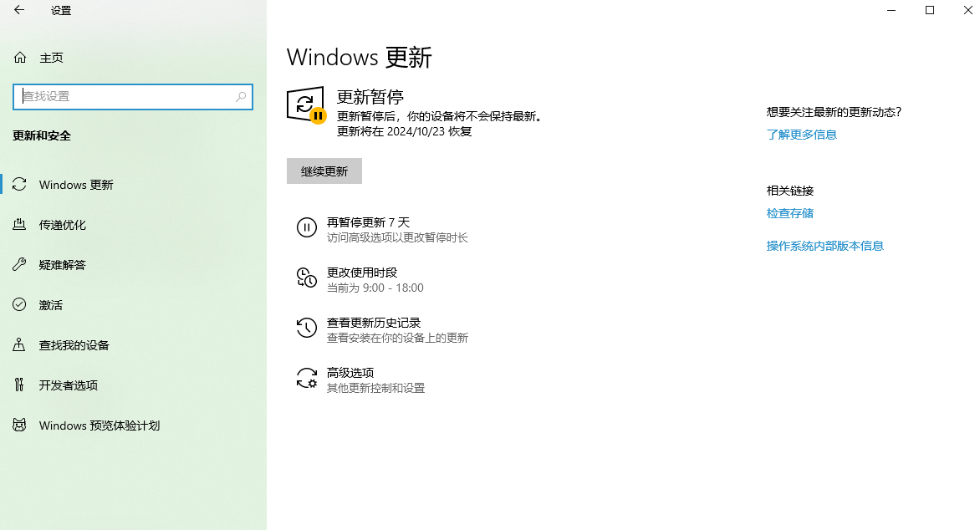
Task: Select the 传递优化 sidebar icon
Action: tap(18, 224)
